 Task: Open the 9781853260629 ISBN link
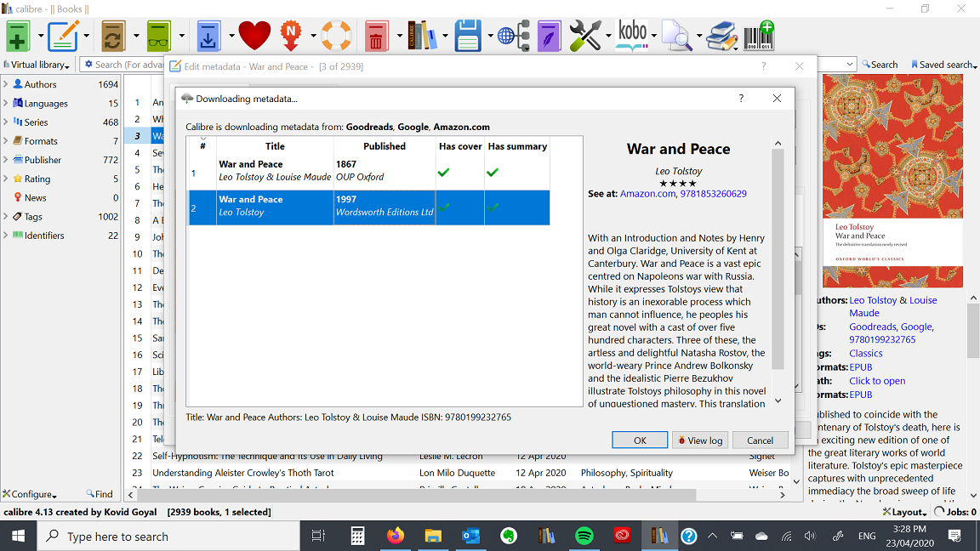coord(713,194)
